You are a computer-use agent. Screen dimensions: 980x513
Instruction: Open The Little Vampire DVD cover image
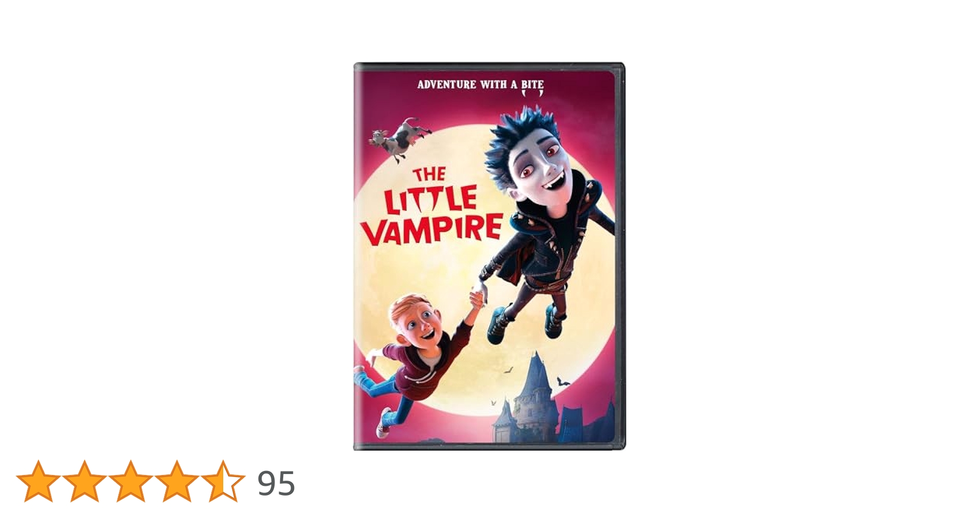click(489, 256)
